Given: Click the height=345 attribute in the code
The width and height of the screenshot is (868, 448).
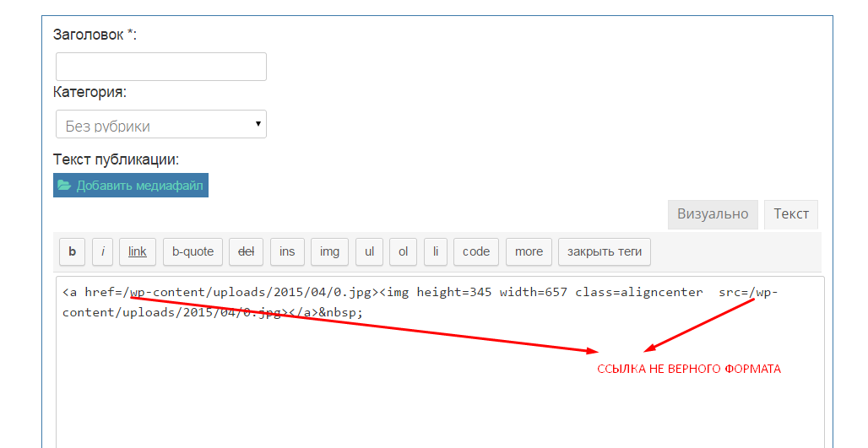Looking at the screenshot, I should (454, 293).
